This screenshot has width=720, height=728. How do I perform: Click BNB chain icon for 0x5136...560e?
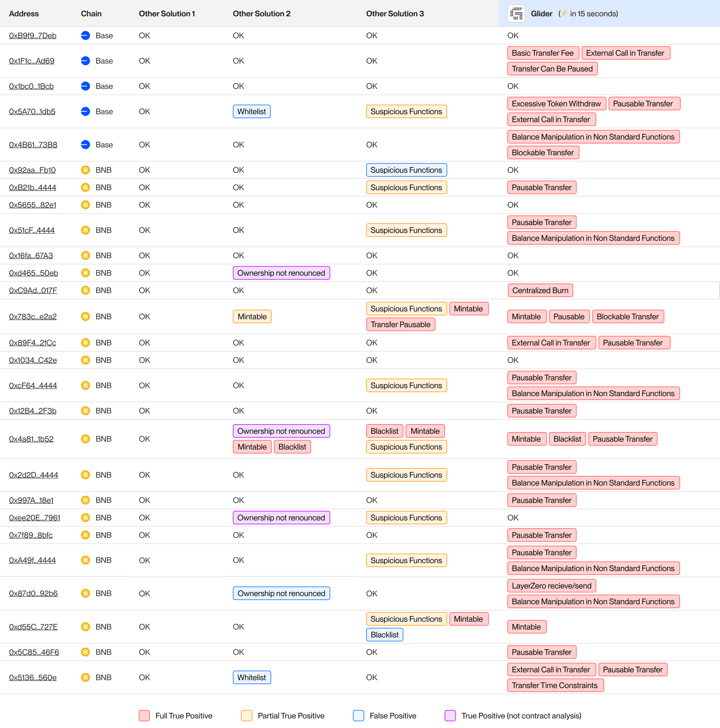(85, 677)
